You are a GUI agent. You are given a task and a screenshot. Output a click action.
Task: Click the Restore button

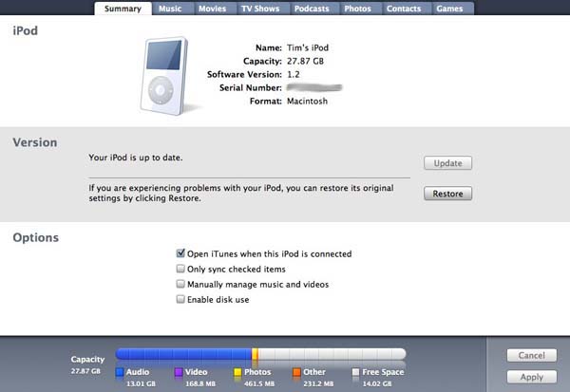[x=447, y=194]
